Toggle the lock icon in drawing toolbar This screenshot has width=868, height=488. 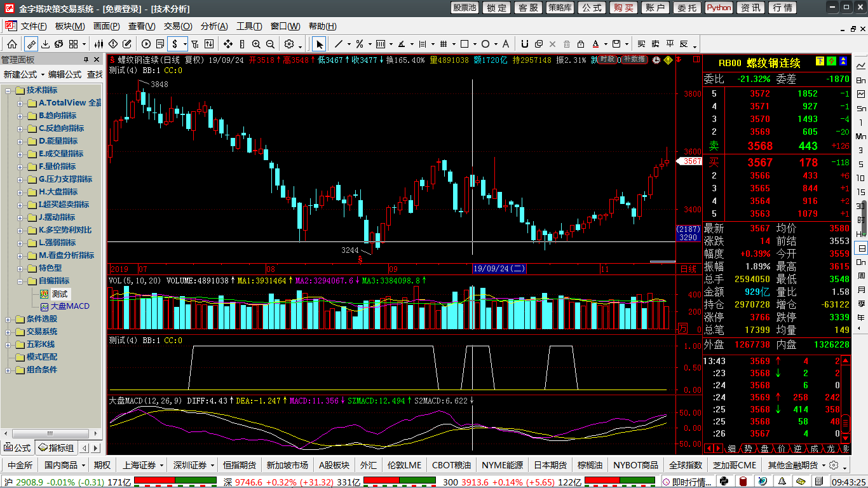tap(581, 44)
